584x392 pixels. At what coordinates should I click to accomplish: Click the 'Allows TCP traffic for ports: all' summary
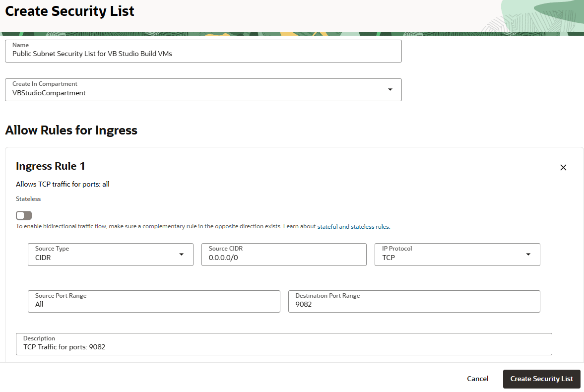[x=63, y=184]
